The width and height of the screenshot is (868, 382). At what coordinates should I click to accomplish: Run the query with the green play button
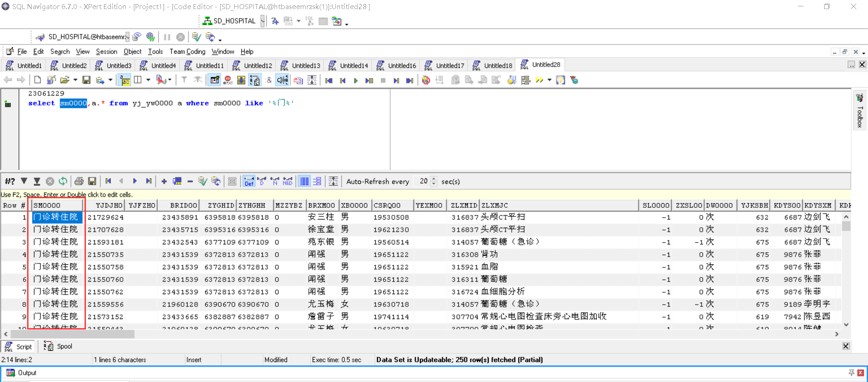tap(356, 81)
